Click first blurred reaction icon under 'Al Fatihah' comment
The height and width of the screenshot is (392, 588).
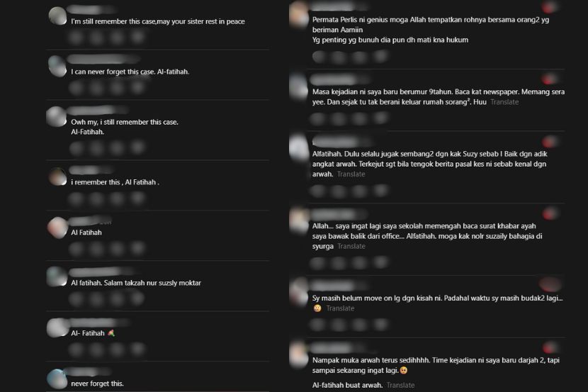(x=77, y=248)
